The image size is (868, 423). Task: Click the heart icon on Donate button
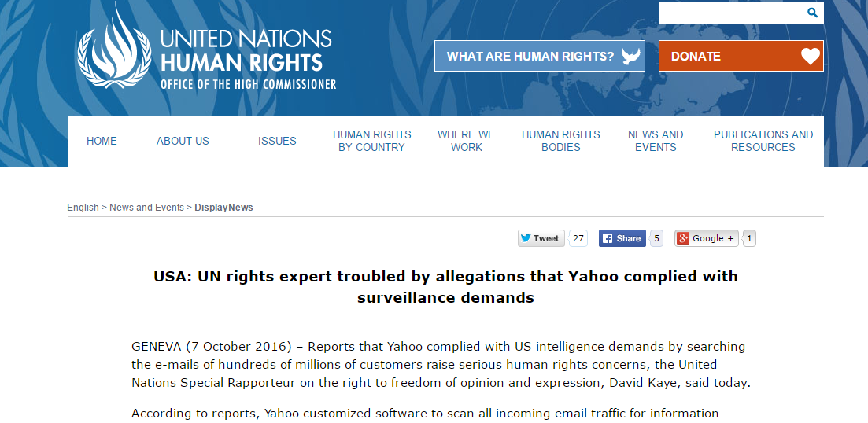coord(811,56)
